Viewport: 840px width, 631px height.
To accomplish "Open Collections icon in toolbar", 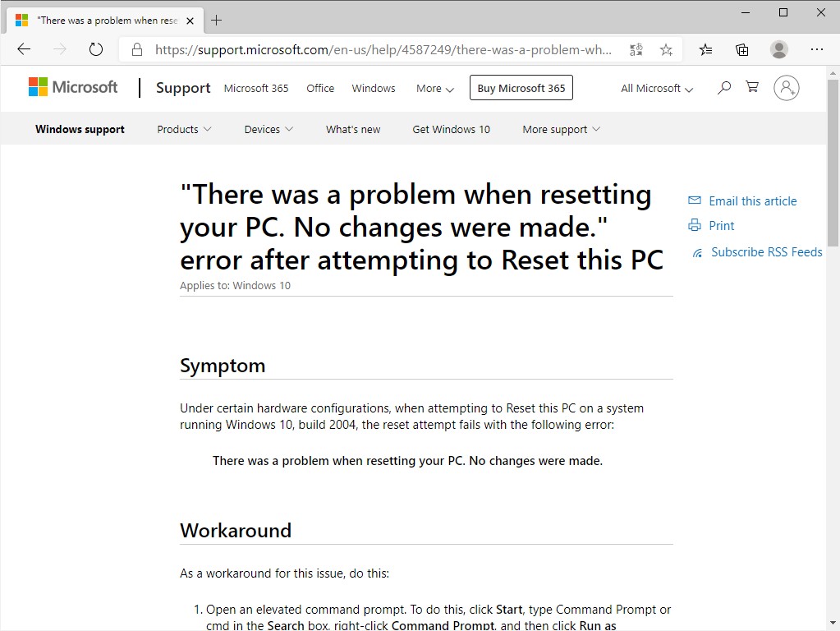I will point(742,50).
